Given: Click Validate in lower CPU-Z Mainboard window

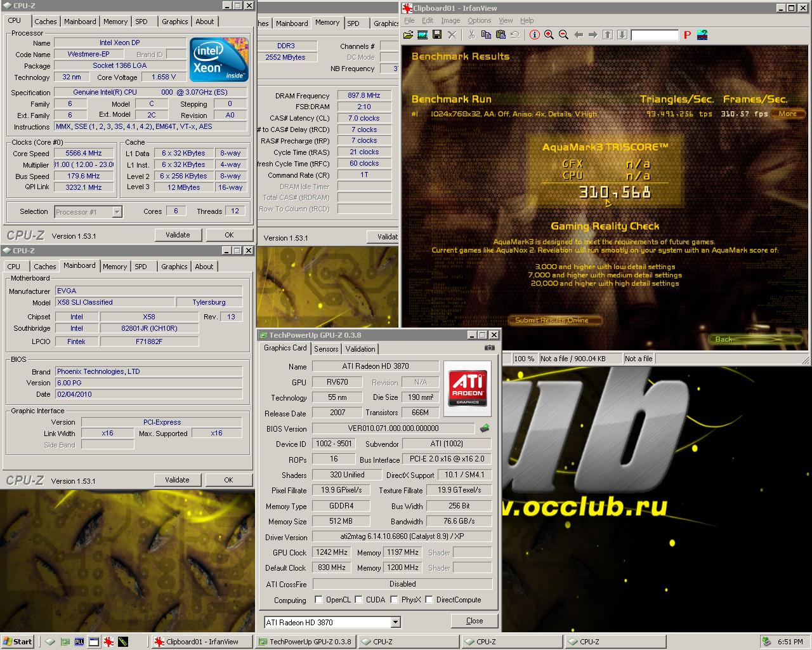Looking at the screenshot, I should [177, 480].
